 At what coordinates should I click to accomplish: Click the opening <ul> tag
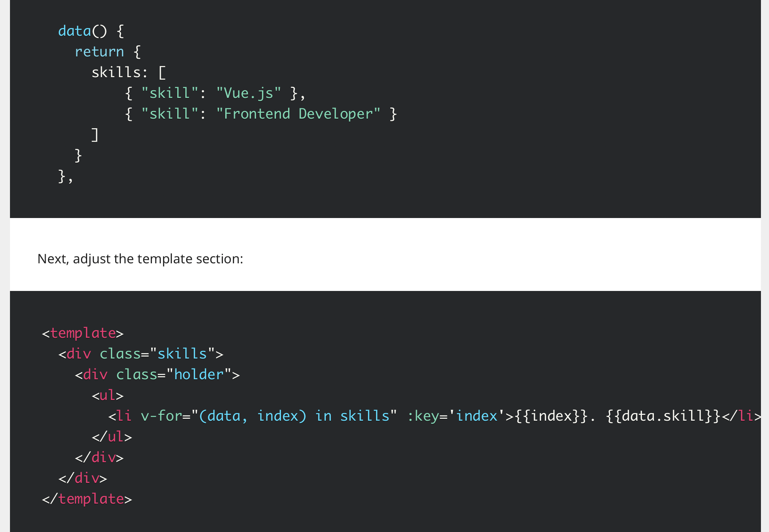point(108,395)
